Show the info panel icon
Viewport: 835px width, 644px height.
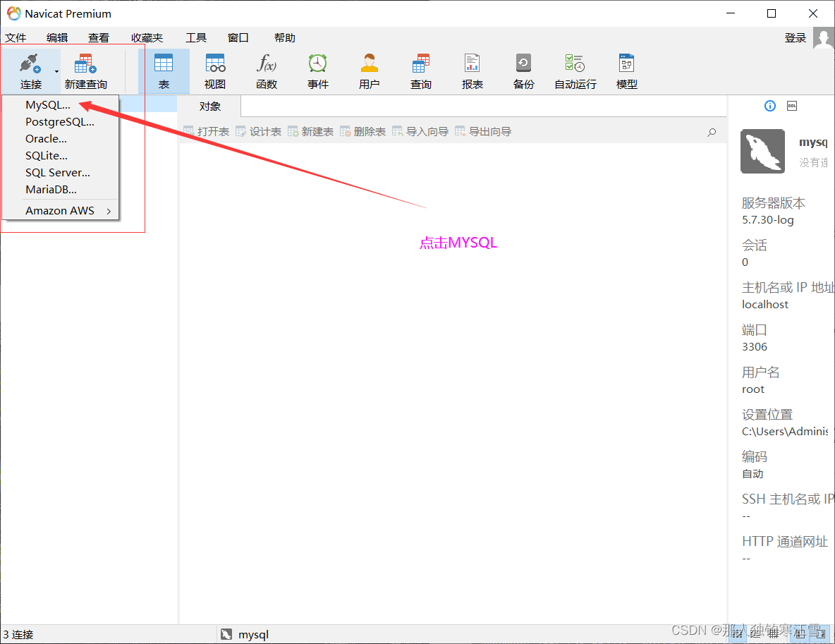click(x=770, y=106)
